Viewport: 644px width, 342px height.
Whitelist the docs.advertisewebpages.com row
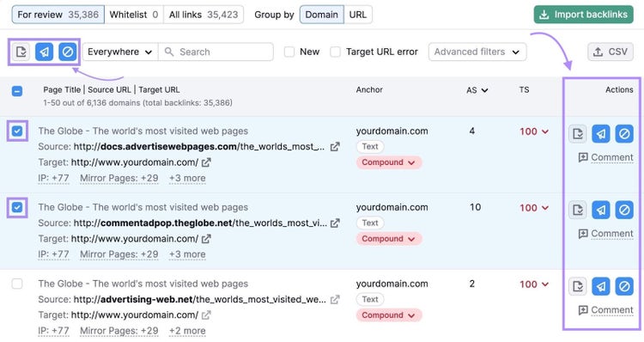click(x=578, y=133)
